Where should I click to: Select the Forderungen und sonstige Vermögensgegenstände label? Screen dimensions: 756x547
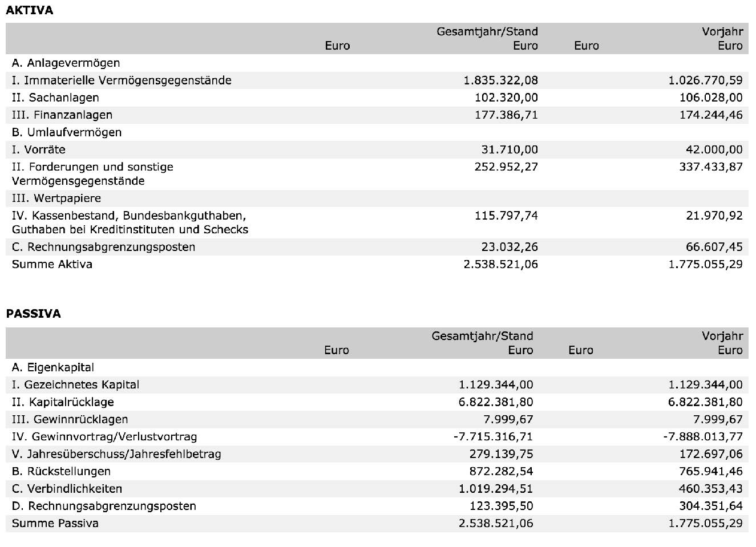(x=92, y=174)
